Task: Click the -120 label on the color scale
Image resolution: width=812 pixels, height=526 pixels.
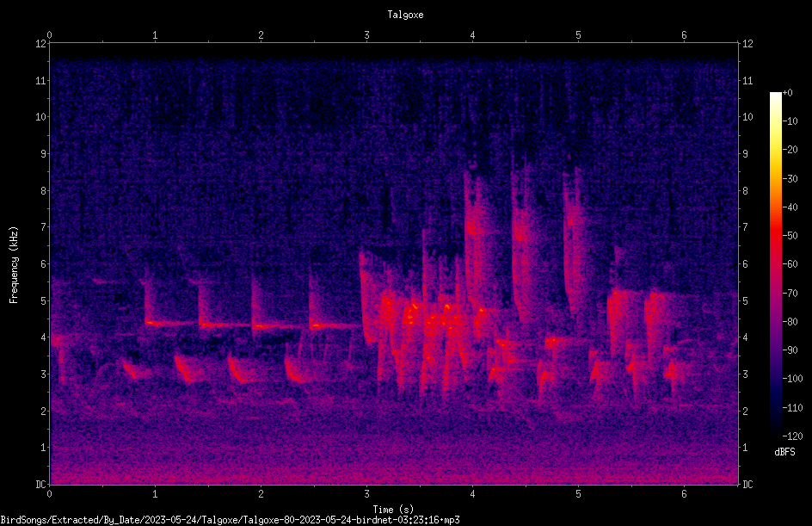Action: tap(792, 436)
